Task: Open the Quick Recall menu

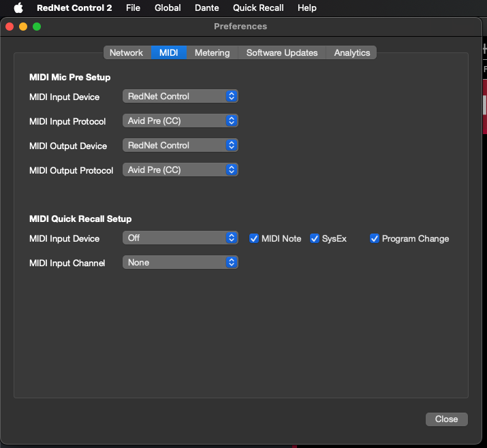Action: point(258,7)
